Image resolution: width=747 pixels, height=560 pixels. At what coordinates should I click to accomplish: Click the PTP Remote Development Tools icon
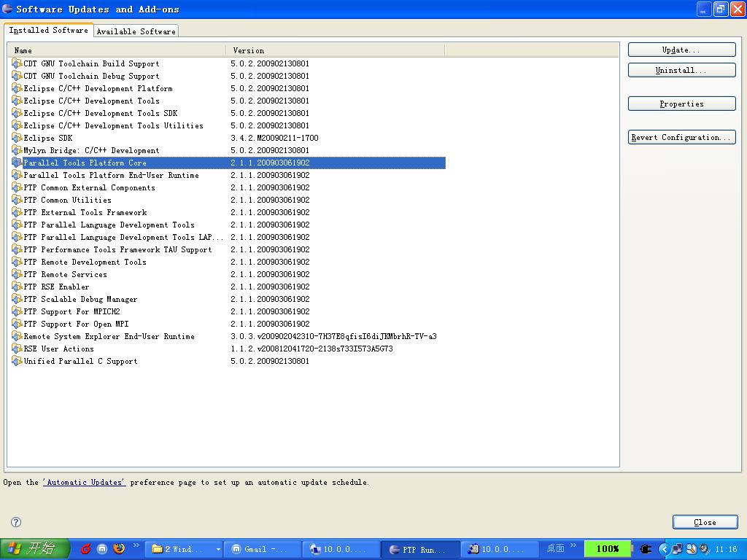pos(17,262)
